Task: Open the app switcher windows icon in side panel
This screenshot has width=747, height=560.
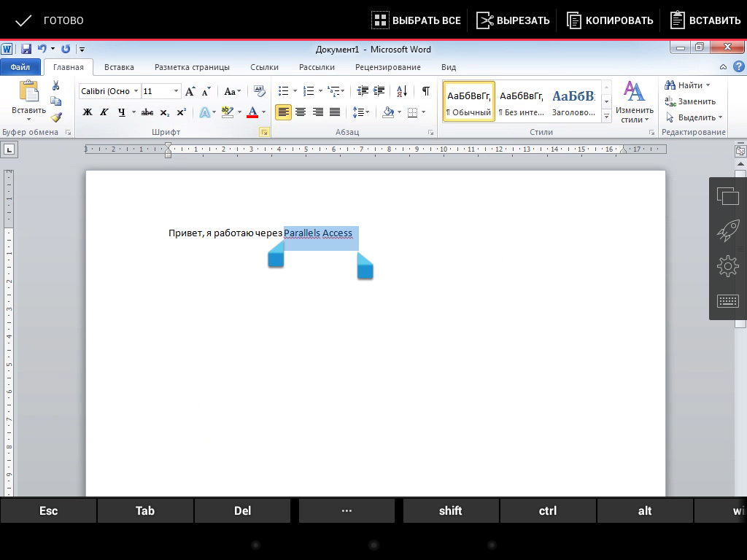Action: [727, 195]
